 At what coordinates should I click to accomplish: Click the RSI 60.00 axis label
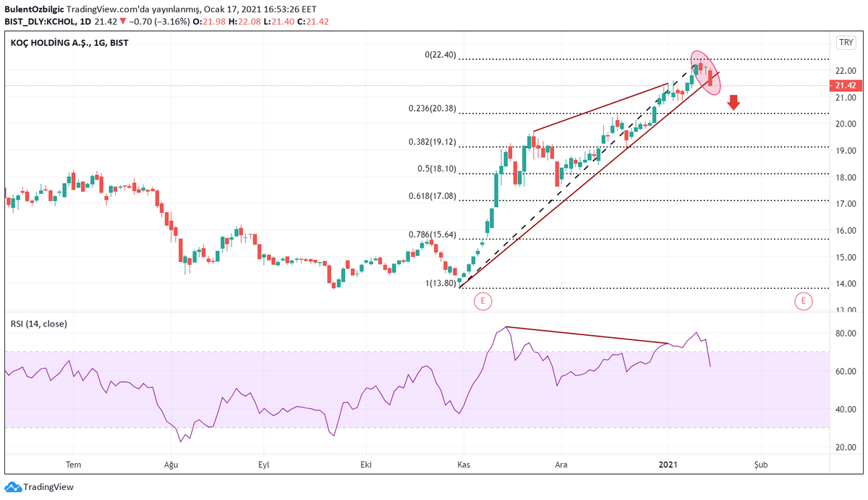click(846, 371)
